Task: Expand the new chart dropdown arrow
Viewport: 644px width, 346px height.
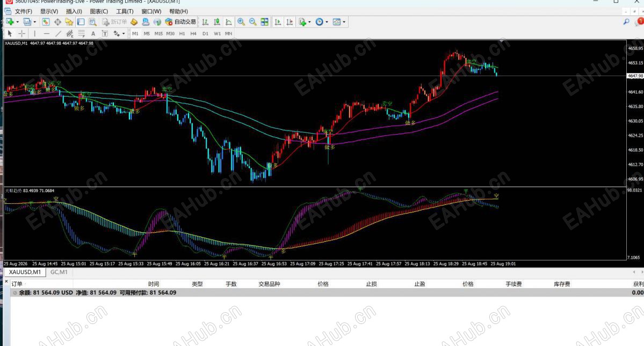Action: tap(17, 22)
